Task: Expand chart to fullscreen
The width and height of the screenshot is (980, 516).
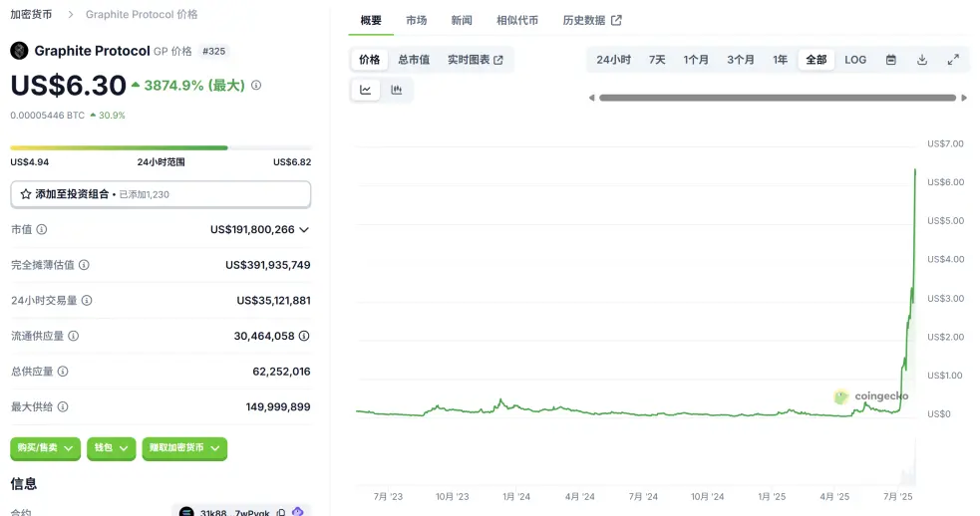Action: coord(953,60)
